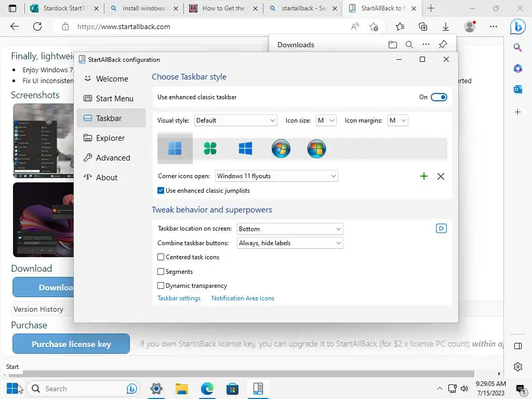Screen dimensions: 532x399
Task: Click the Purchase license key button
Action: pos(71,344)
